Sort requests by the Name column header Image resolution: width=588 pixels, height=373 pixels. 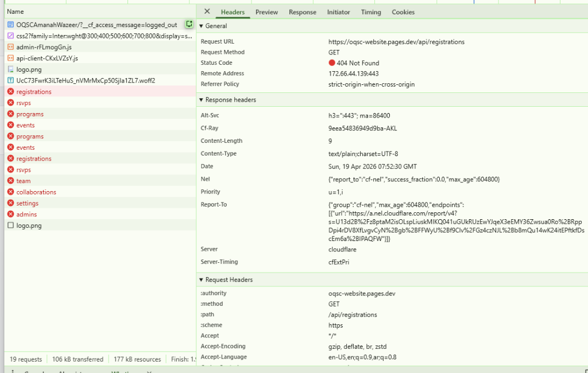pyautogui.click(x=16, y=11)
